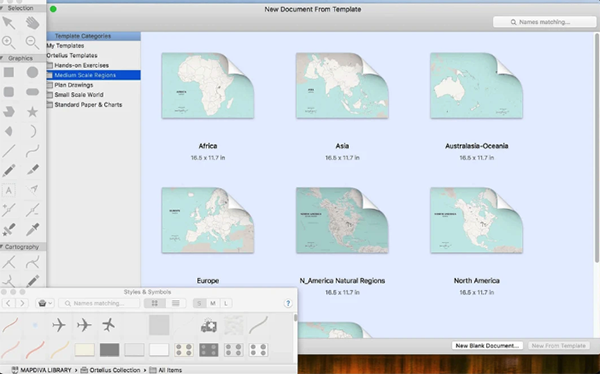Image resolution: width=600 pixels, height=374 pixels.
Task: Click the help question mark icon
Action: (x=288, y=304)
